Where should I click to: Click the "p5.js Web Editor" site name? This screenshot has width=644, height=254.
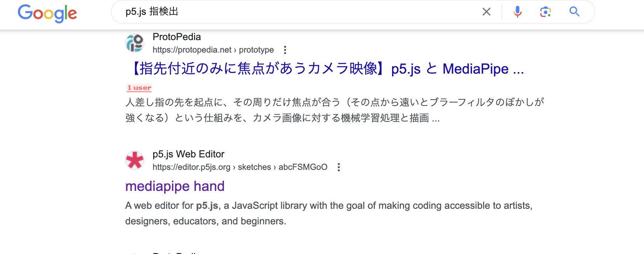pos(188,154)
